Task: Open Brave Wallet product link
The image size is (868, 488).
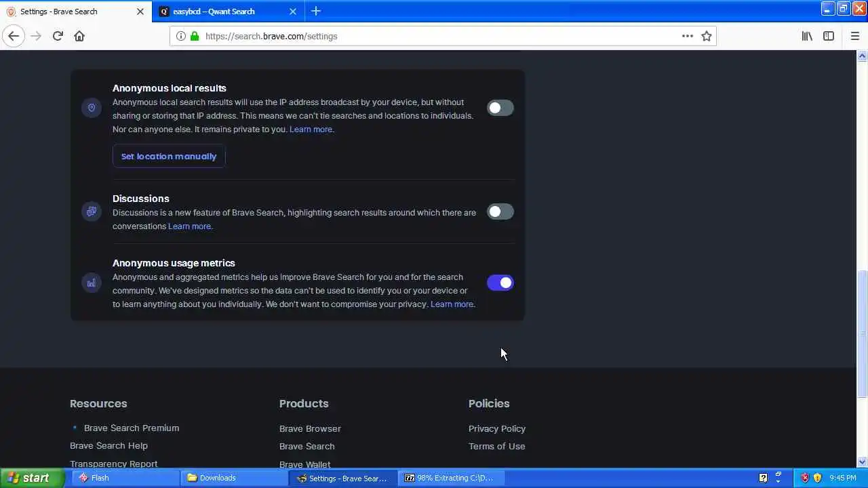Action: tap(304, 464)
